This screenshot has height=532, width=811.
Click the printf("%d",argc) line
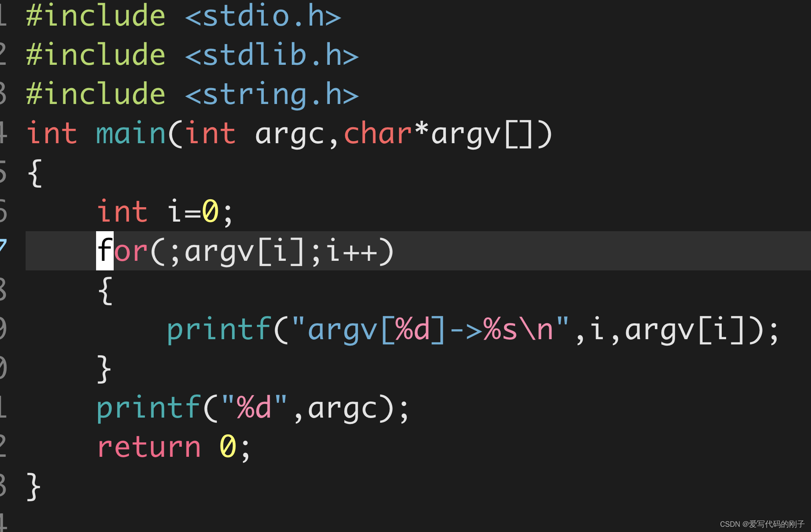click(253, 408)
